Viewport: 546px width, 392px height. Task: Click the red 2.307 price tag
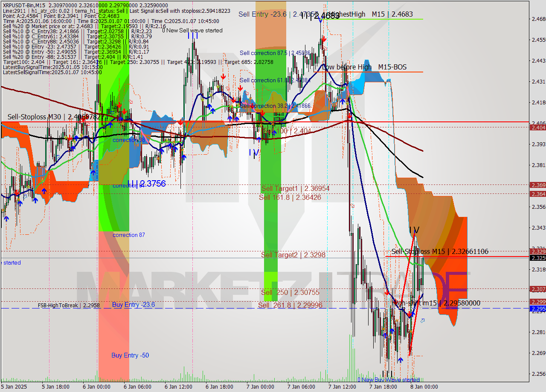coord(537,289)
